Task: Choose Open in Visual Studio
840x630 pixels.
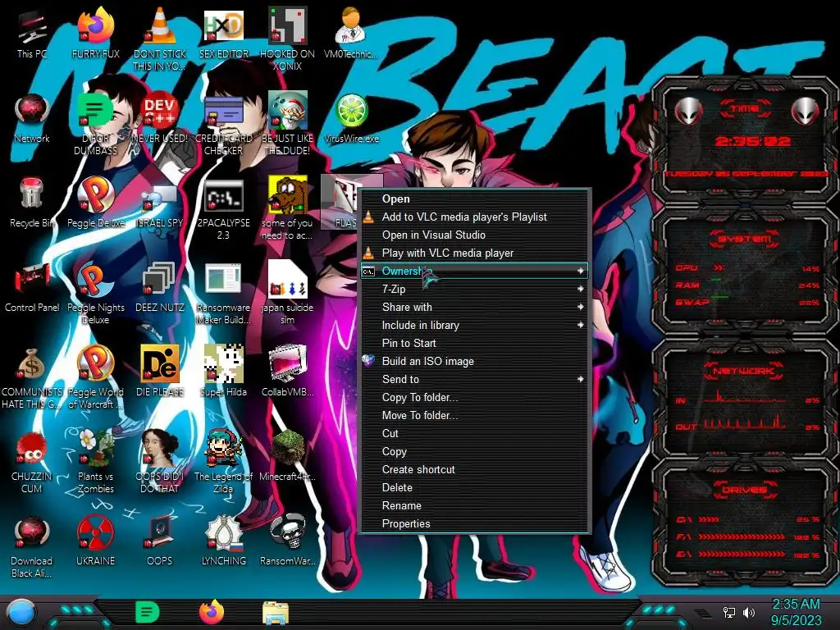Action: pyautogui.click(x=475, y=235)
